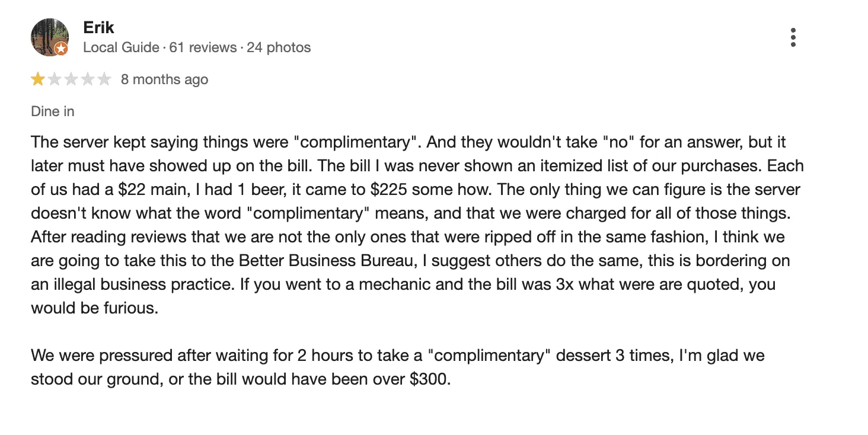Click the fourth gray rating star

click(x=88, y=79)
